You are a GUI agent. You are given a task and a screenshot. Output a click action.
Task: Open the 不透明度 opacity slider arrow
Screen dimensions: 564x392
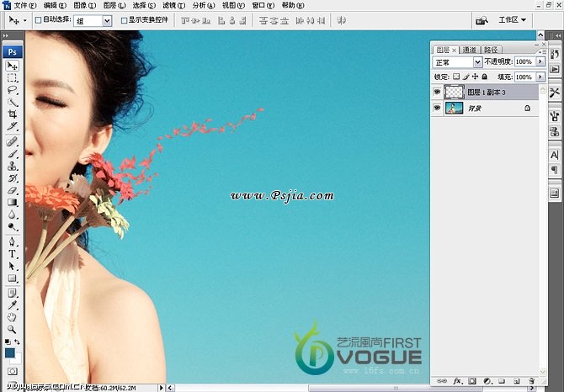coord(538,62)
